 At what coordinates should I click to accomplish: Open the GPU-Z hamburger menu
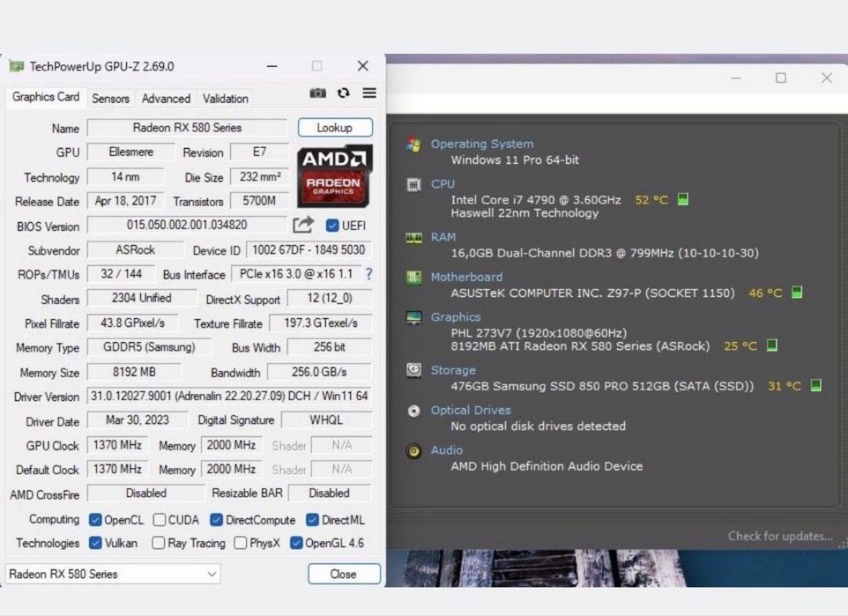point(369,93)
